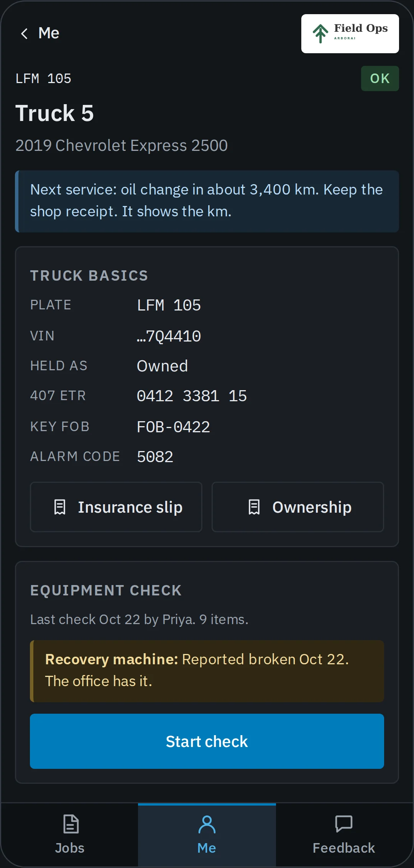
Task: Tap the Ownership document icon
Action: [254, 507]
